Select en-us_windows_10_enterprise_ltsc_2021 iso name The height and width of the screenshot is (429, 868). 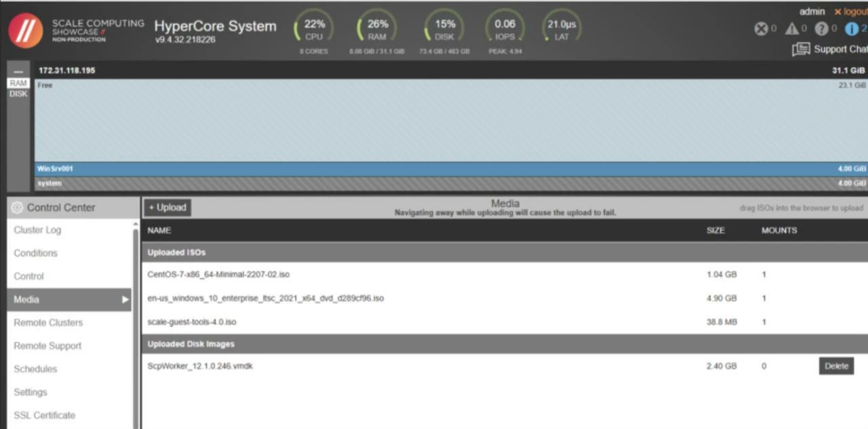265,298
